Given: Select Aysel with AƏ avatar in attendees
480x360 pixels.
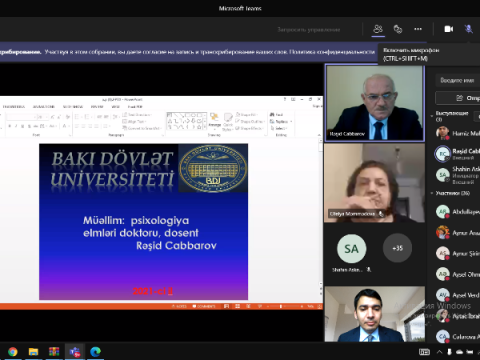Looking at the screenshot, I should [457, 274].
